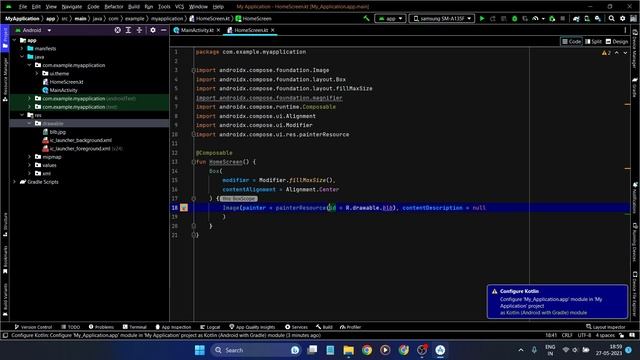Open the SDK Manager toolbar icon
The height and width of the screenshot is (360, 640).
coord(598,18)
